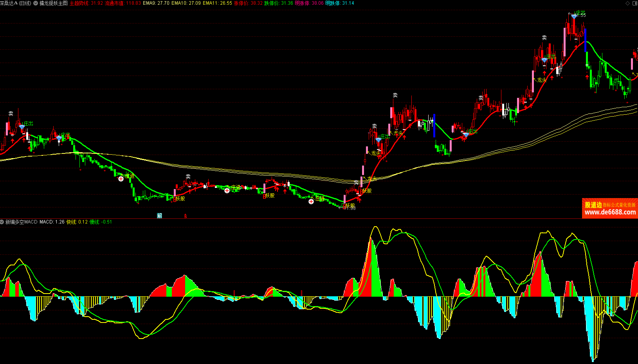Click the red 主趋势线 label
Image resolution: width=638 pixels, height=364 pixels.
(x=79, y=3)
